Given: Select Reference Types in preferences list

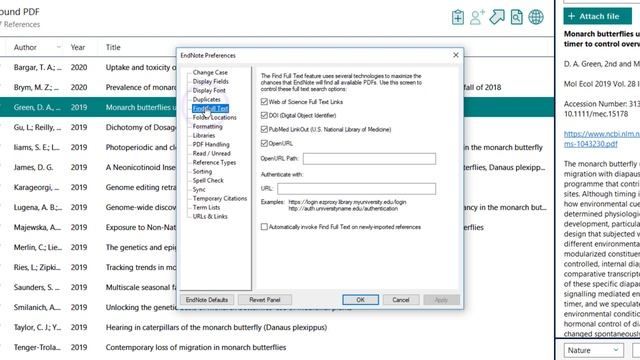Looking at the screenshot, I should point(214,162).
